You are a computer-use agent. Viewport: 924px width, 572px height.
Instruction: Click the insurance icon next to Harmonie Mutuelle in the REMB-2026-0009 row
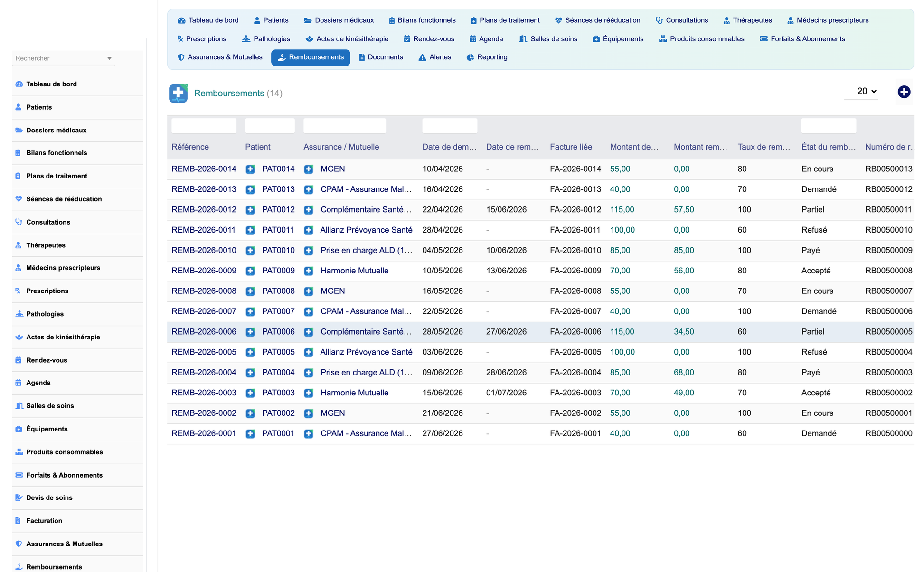pyautogui.click(x=309, y=271)
